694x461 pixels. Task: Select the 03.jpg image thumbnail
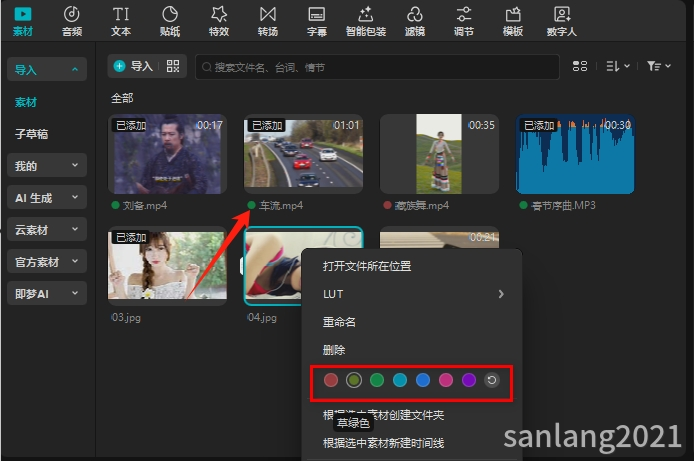(167, 265)
